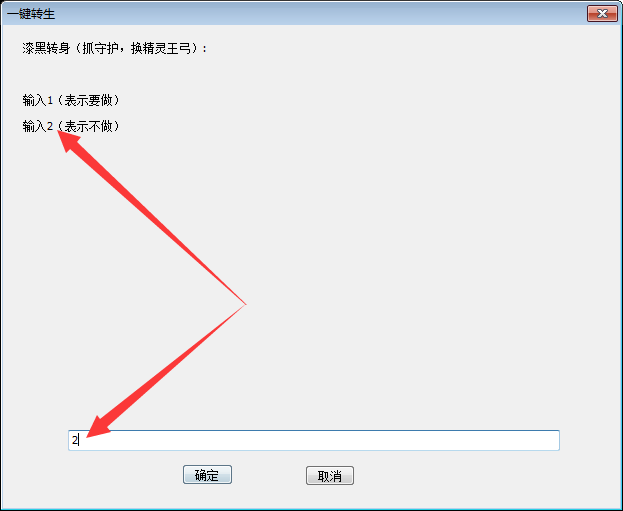Click the 取消 cancel button

(x=330, y=476)
